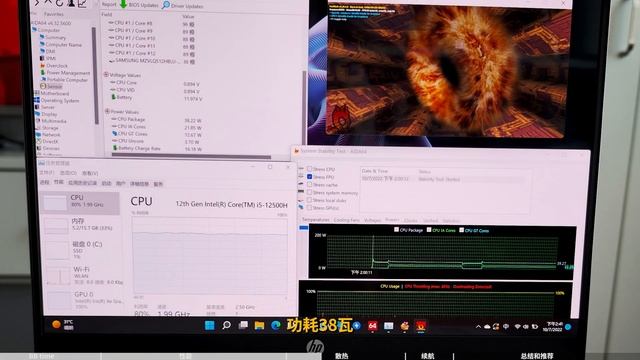Click AIDA64 sensor list vertical scrollbar
The height and width of the screenshot is (360, 640).
[x=304, y=107]
